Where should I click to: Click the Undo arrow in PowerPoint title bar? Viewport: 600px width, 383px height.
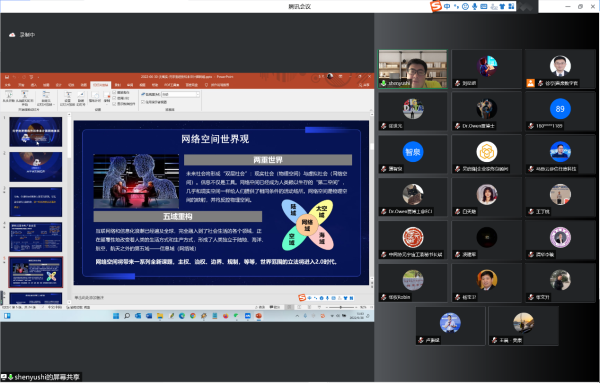[x=15, y=77]
